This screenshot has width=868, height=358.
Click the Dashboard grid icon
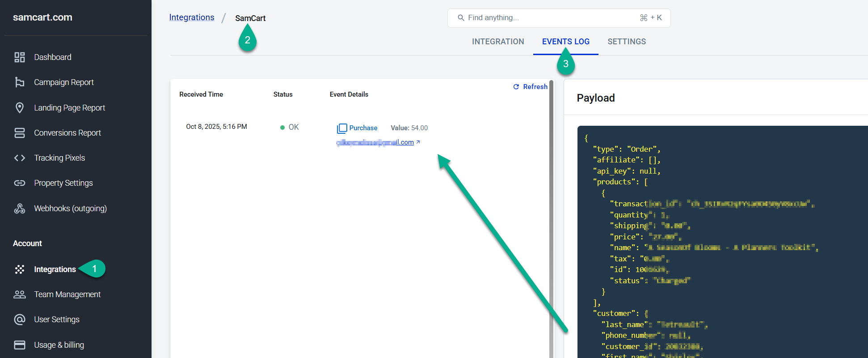point(20,57)
